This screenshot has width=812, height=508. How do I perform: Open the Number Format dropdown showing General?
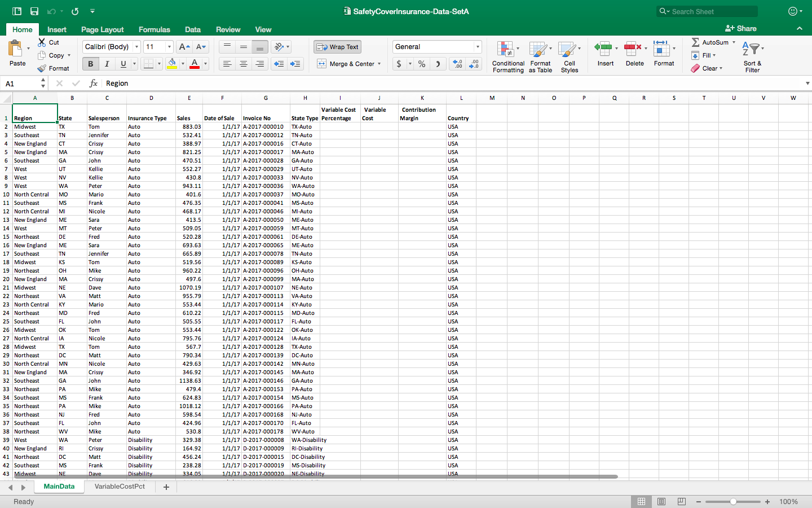coord(437,47)
